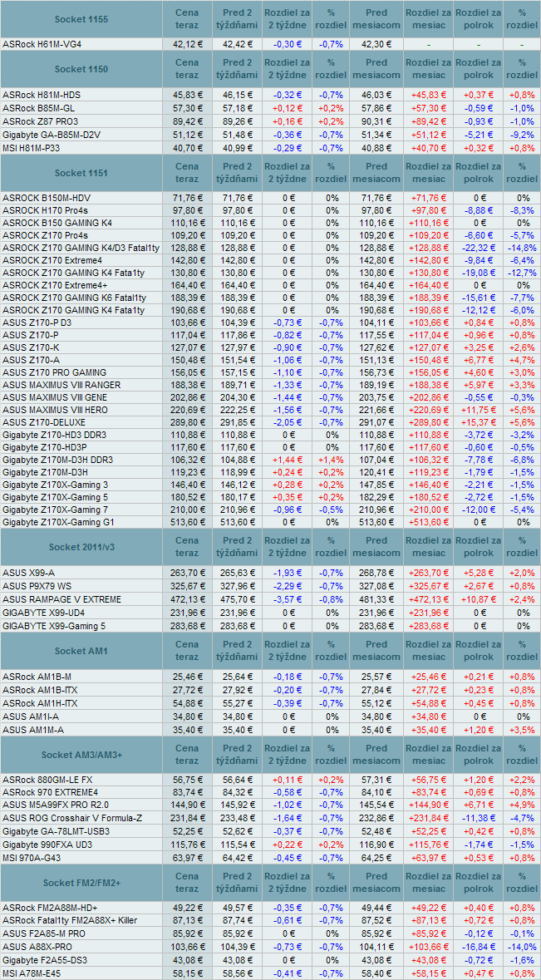Image resolution: width=541 pixels, height=980 pixels.
Task: Click Gigabyte Z170X-Gaming 7 product name
Action: tap(56, 510)
